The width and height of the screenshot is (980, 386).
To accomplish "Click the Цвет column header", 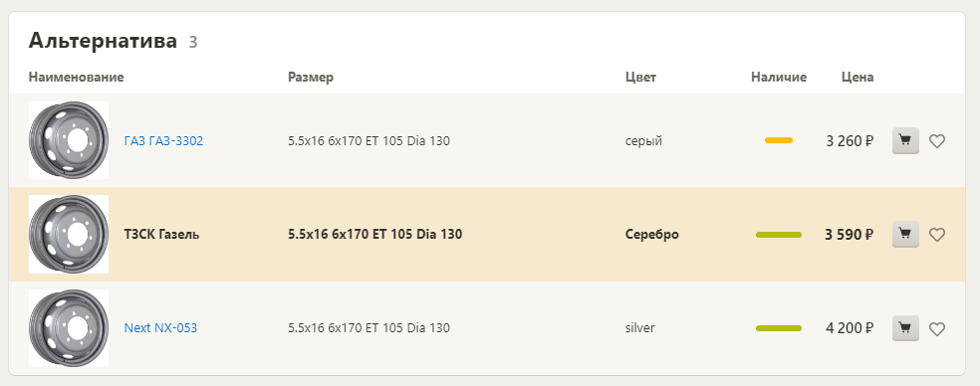I will tap(640, 78).
